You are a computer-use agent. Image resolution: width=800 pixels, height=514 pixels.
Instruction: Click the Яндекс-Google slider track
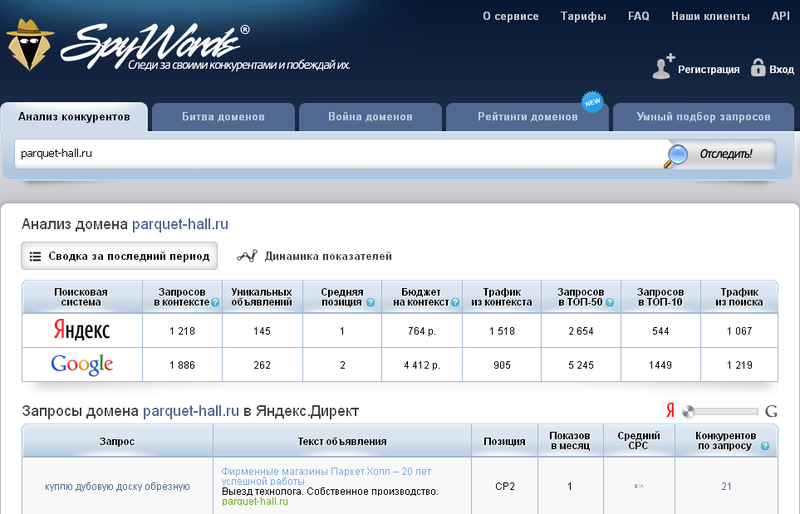coord(720,411)
